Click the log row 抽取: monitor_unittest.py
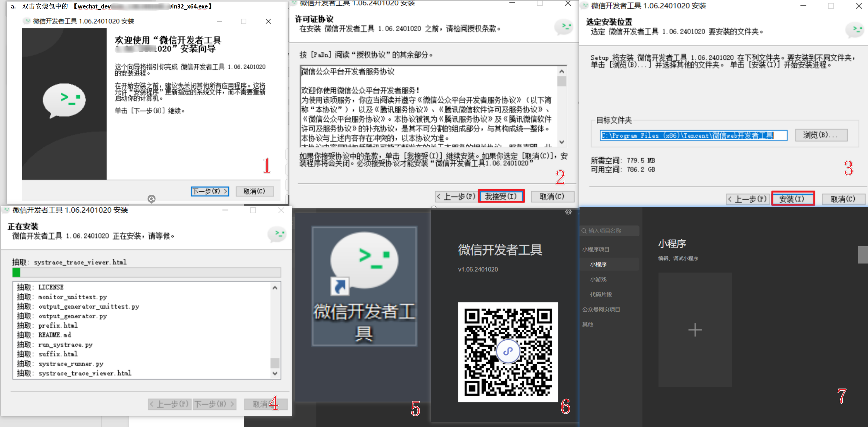868x427 pixels. click(x=62, y=297)
